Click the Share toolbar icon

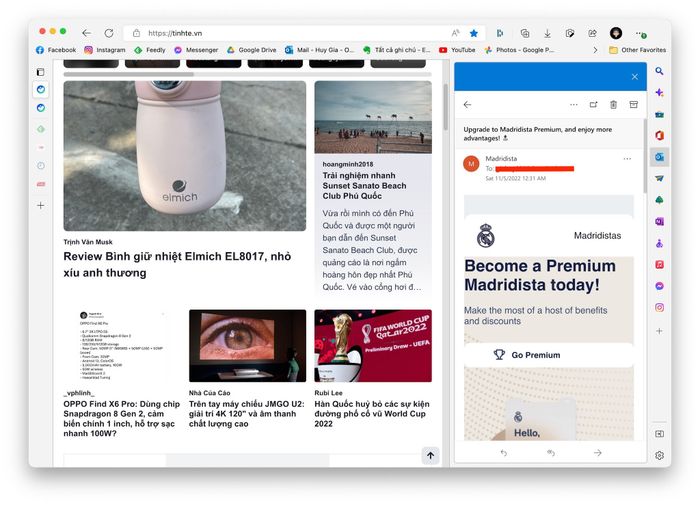click(x=592, y=33)
